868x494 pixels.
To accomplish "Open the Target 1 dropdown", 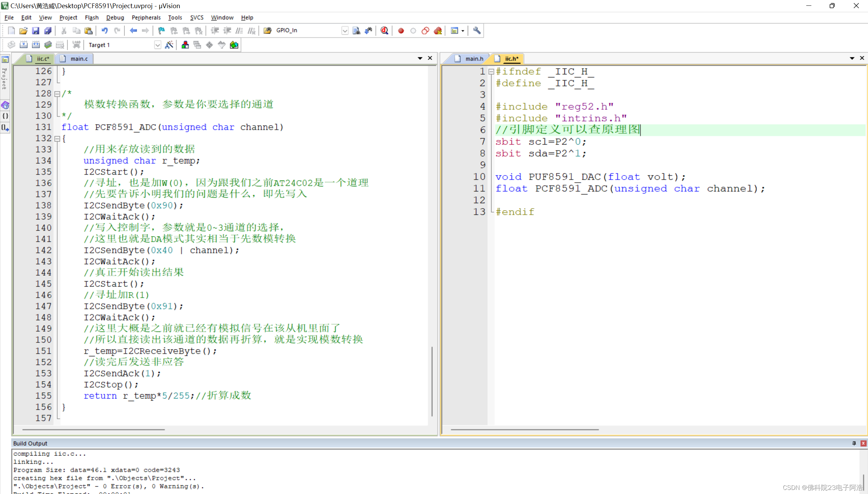I will (157, 45).
